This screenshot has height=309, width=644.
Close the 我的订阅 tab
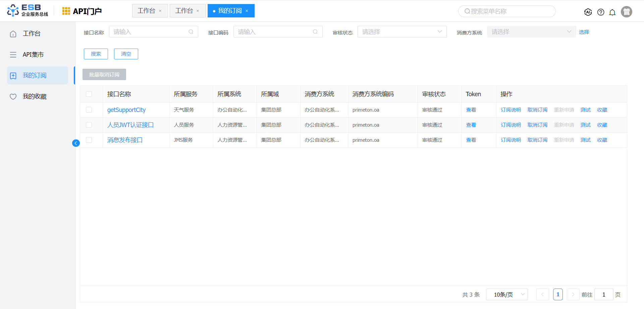point(247,11)
